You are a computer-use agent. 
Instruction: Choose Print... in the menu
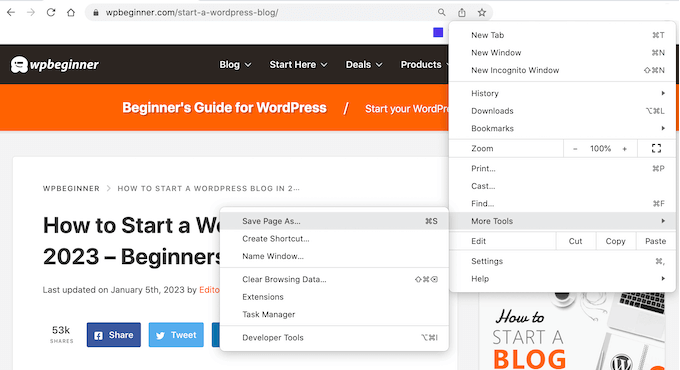(562, 169)
